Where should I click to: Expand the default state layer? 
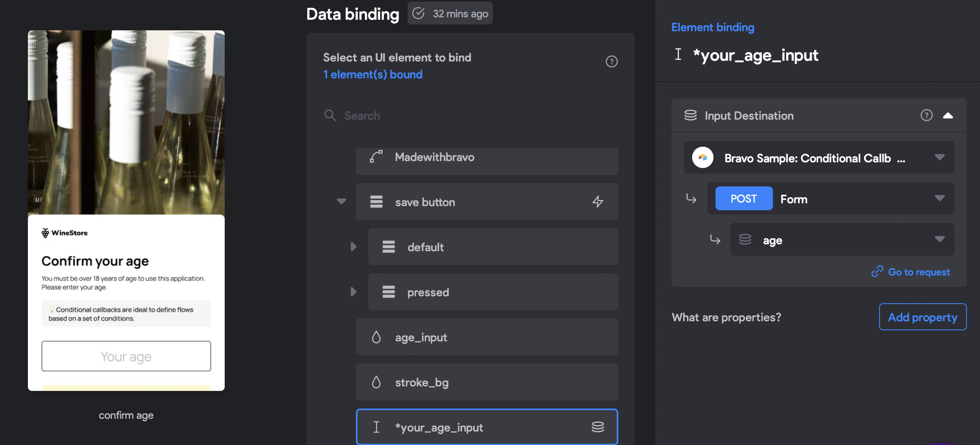353,247
